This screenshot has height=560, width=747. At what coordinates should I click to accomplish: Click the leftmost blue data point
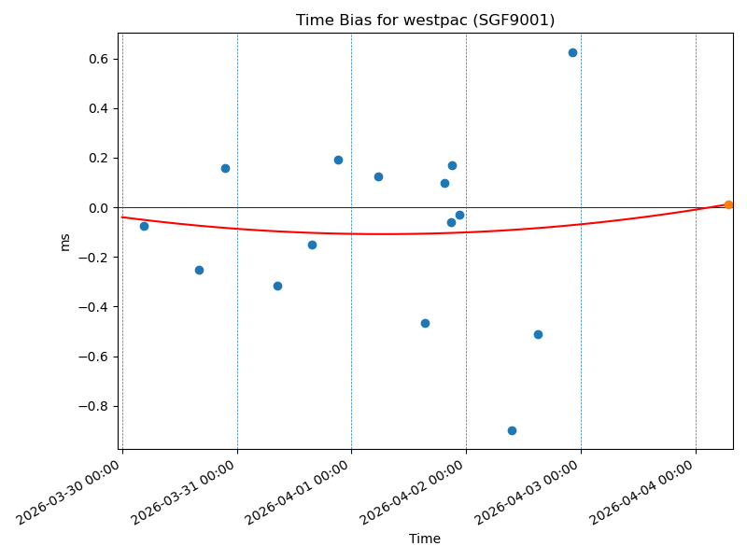point(144,226)
